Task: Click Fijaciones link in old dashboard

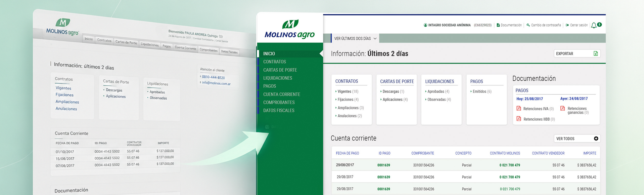Action: 64,95
